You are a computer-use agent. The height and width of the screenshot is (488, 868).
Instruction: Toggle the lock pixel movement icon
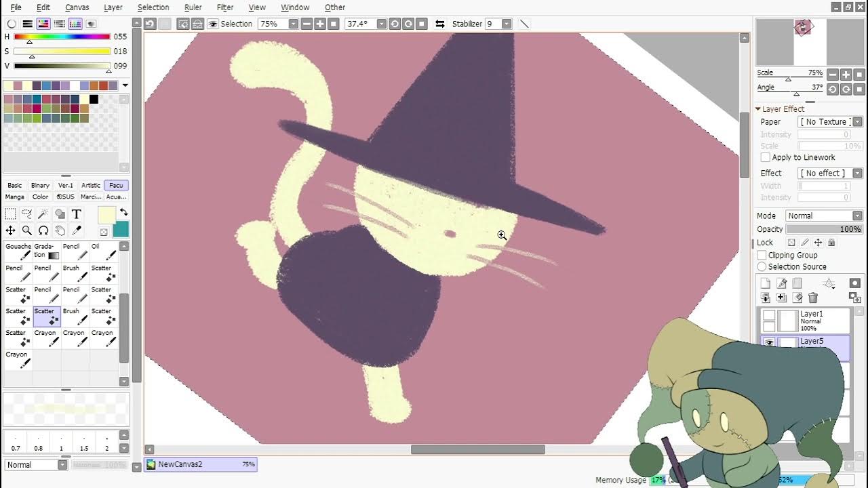818,243
